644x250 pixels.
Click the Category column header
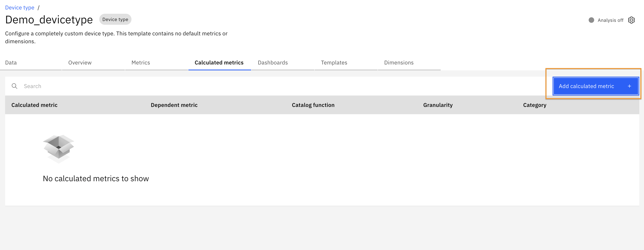(535, 105)
